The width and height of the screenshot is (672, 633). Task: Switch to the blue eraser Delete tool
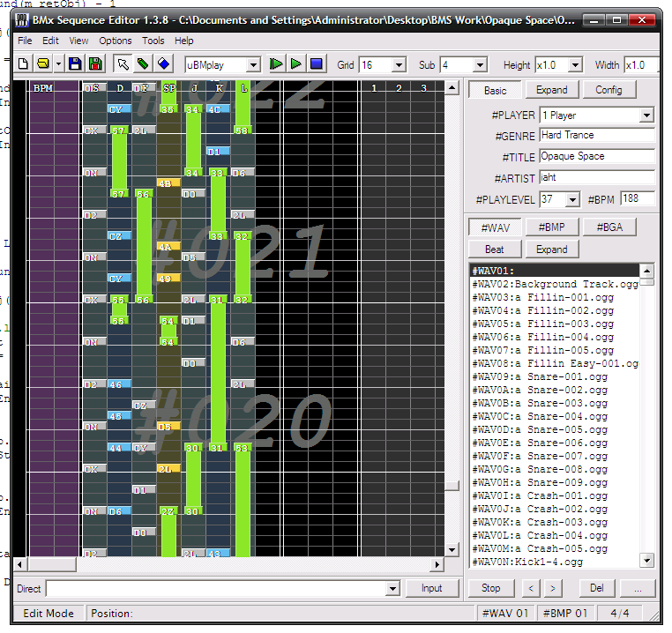click(x=164, y=64)
